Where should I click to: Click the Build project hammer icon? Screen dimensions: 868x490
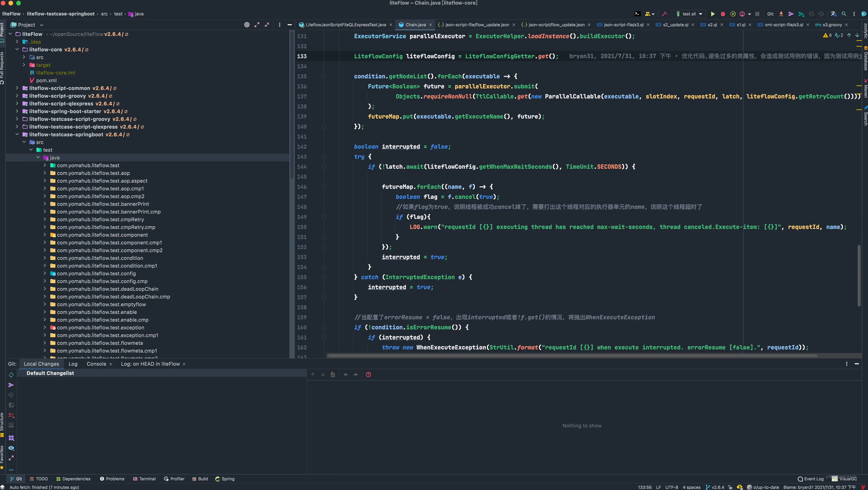pyautogui.click(x=664, y=14)
